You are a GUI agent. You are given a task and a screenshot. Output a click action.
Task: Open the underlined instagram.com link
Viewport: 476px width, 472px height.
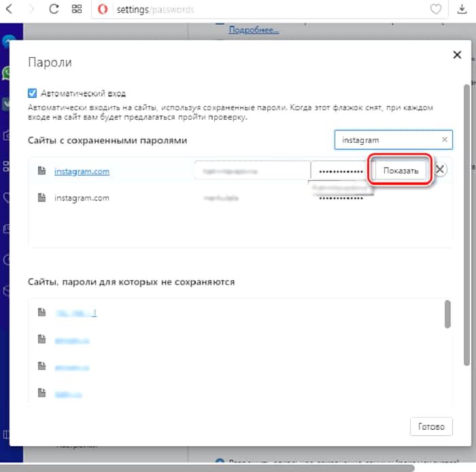coord(82,171)
